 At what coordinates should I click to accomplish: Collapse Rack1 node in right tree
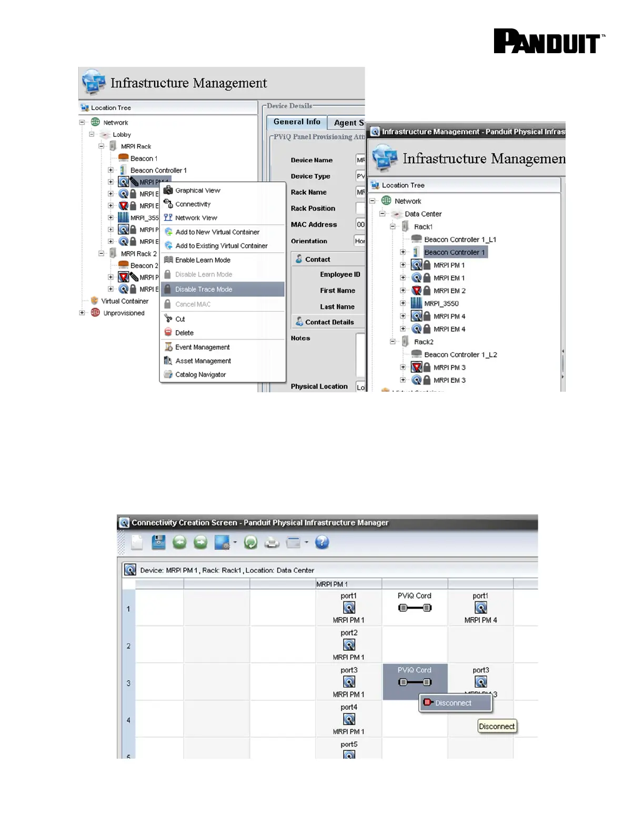[393, 226]
